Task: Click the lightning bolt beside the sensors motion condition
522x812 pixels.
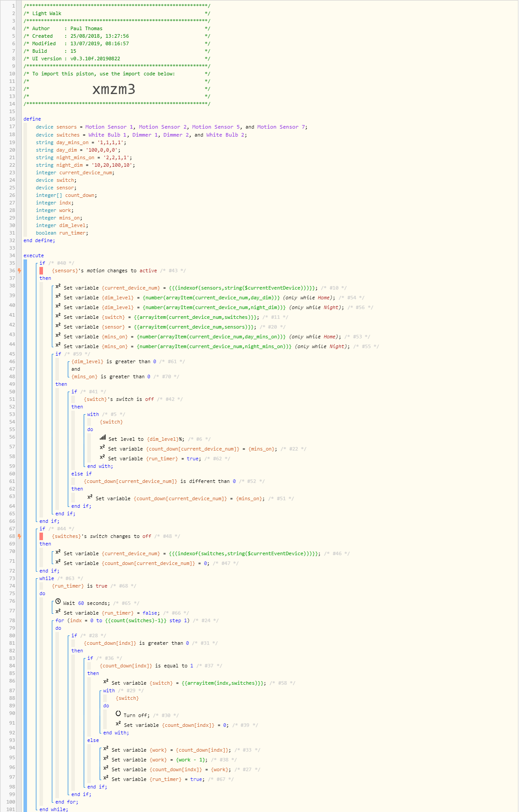Action: pyautogui.click(x=19, y=271)
